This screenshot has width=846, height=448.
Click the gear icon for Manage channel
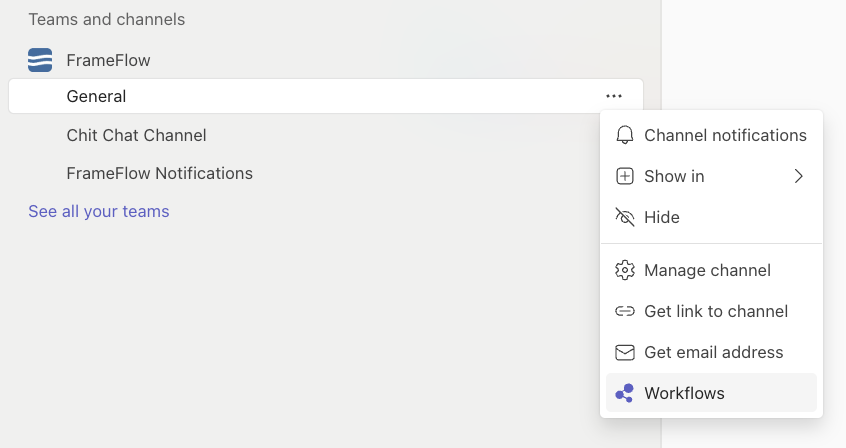coord(625,270)
